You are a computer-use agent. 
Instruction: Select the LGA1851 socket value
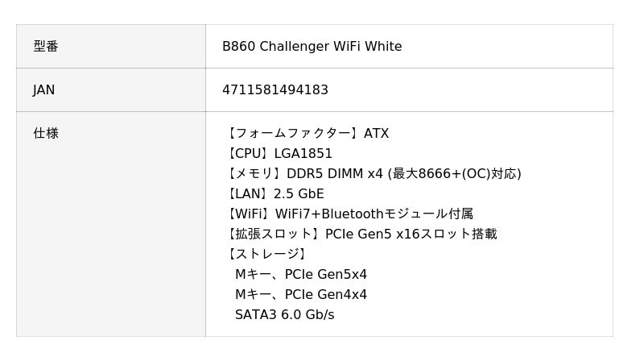click(303, 154)
